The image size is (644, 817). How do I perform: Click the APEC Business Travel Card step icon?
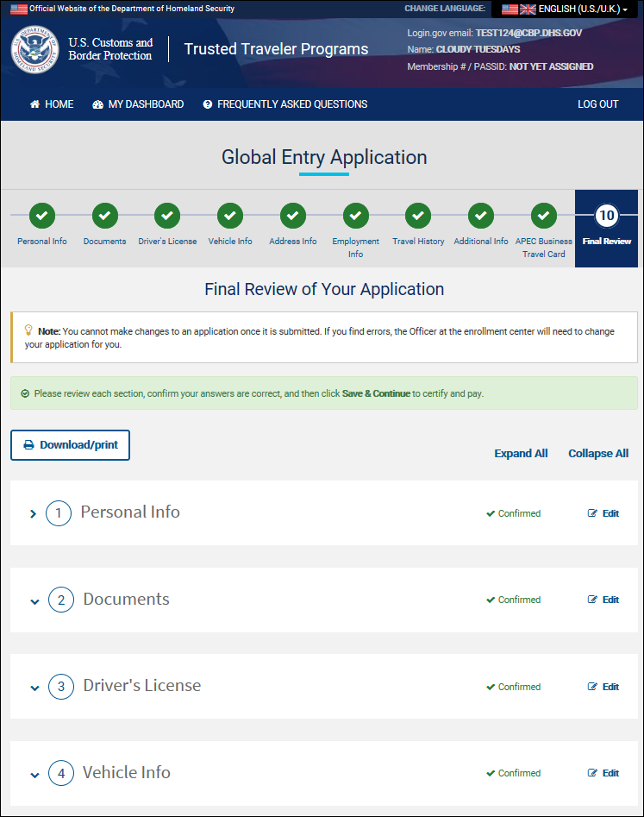tap(543, 215)
